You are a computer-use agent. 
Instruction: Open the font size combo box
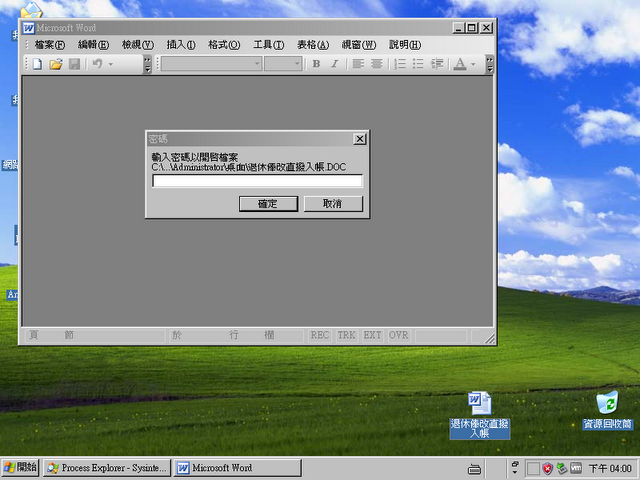pyautogui.click(x=283, y=64)
